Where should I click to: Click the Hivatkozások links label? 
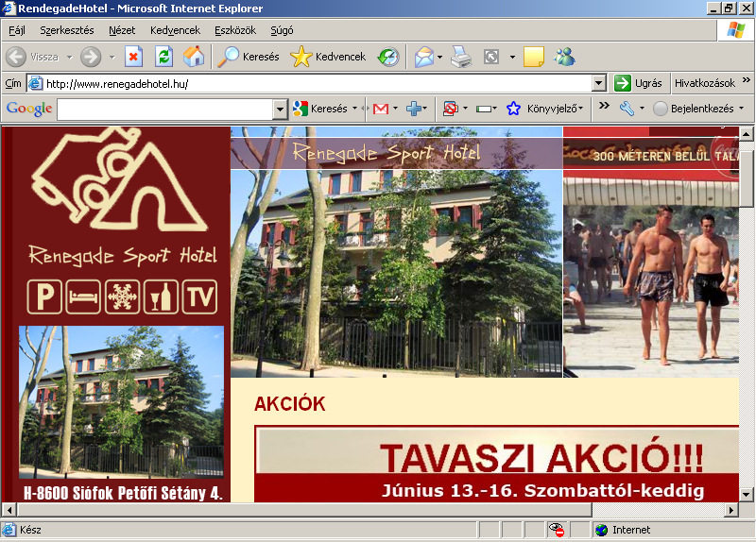pos(705,83)
